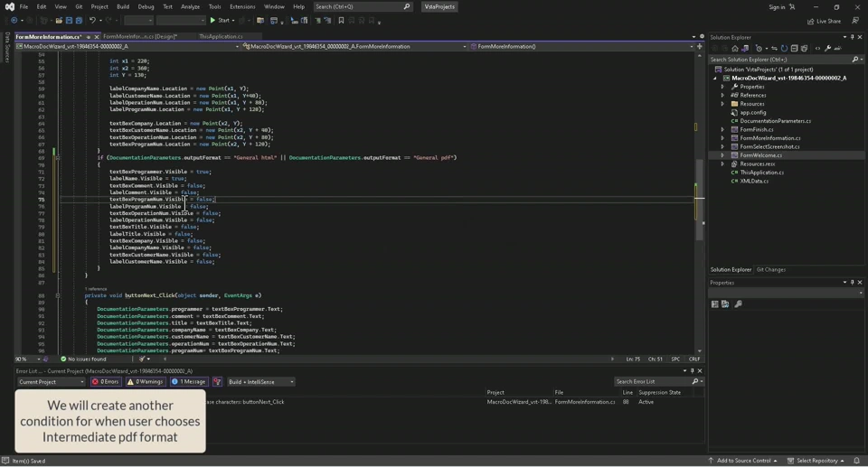868x467 pixels.
Task: Click the Save All toolbar icon
Action: click(79, 21)
